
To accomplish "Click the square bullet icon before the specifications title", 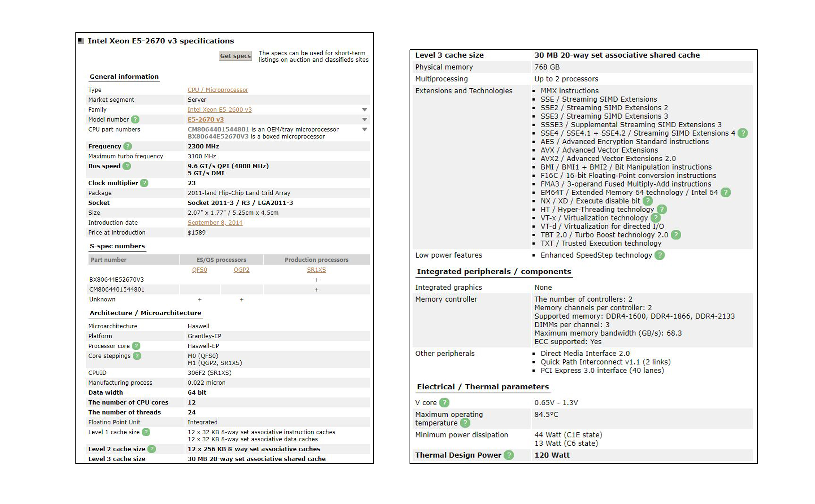I will (81, 41).
